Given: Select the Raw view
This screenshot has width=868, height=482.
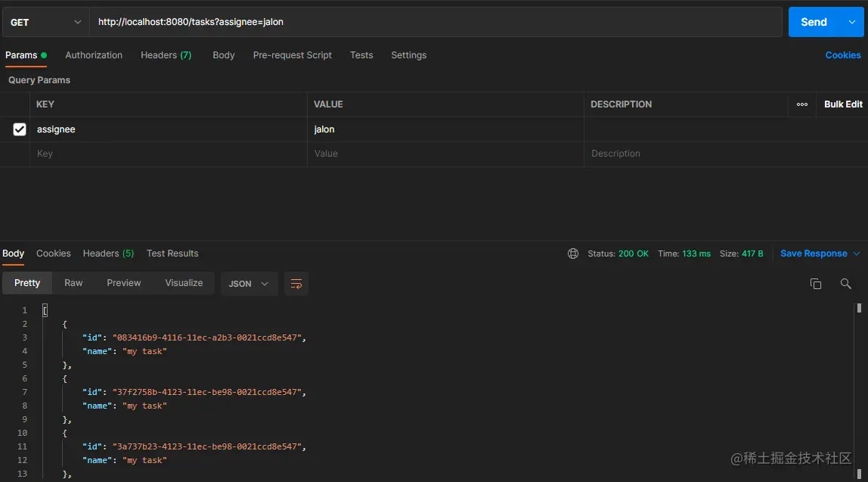Looking at the screenshot, I should 73,283.
